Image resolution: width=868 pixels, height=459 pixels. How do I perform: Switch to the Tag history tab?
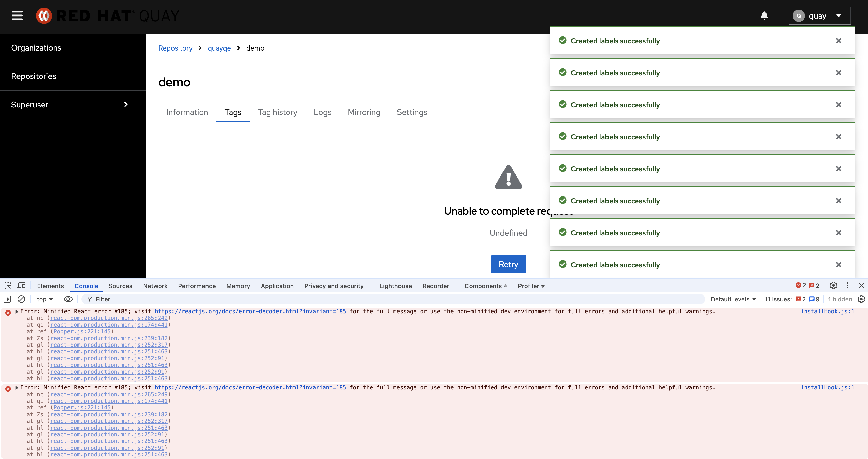coord(277,112)
